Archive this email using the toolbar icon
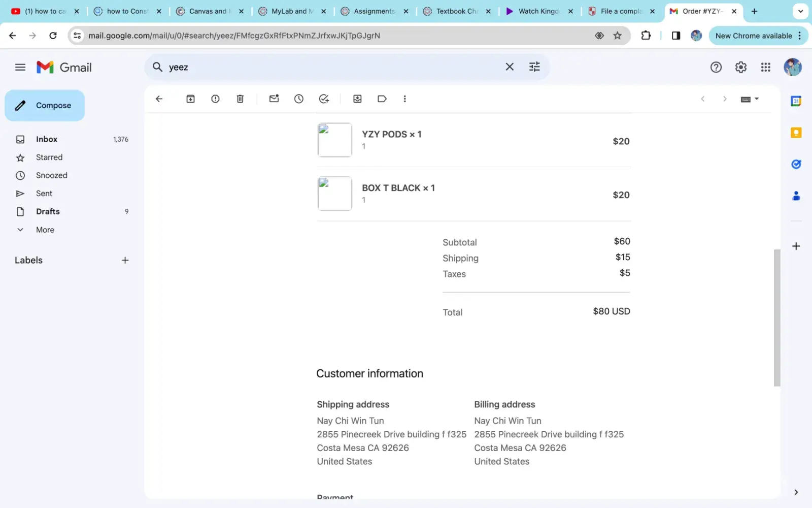The height and width of the screenshot is (508, 812). [190, 99]
